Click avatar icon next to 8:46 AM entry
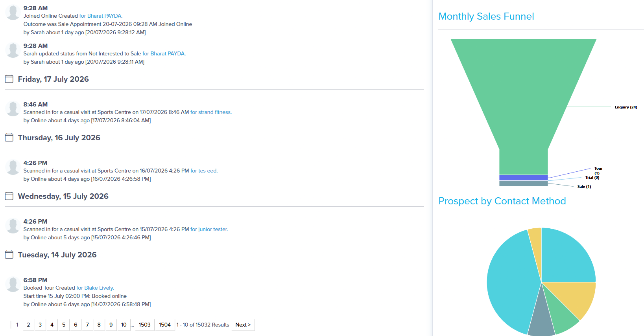This screenshot has width=644, height=336. (13, 109)
